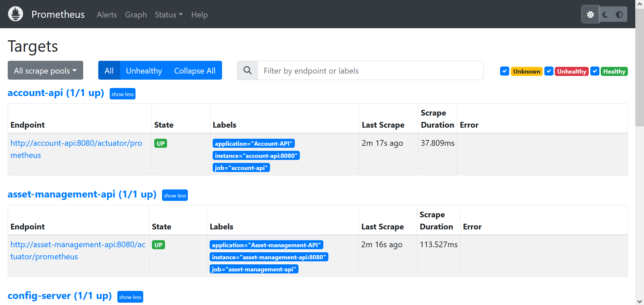Click the Prometheus brand title
The height and width of the screenshot is (305, 644).
click(58, 14)
